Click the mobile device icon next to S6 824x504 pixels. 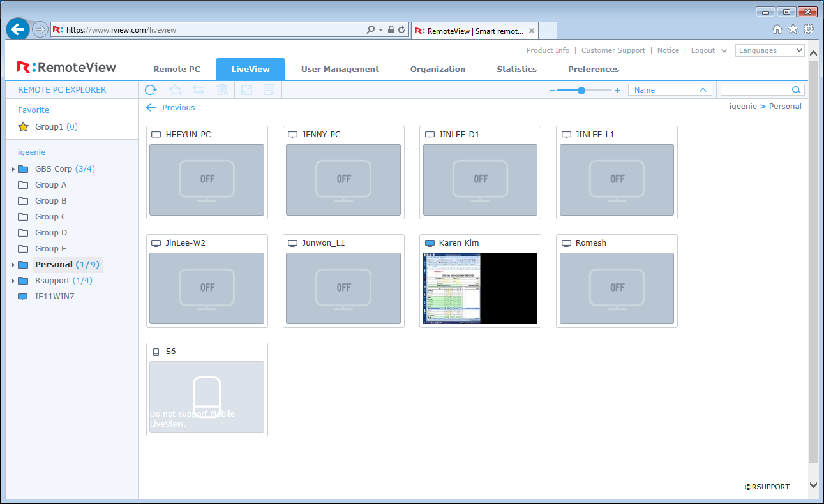click(x=156, y=352)
